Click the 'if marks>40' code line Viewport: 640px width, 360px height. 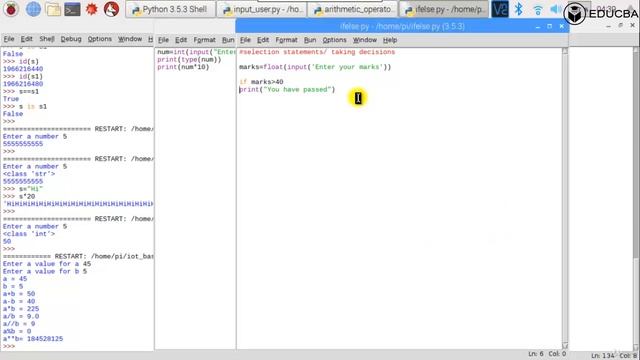[x=261, y=82]
